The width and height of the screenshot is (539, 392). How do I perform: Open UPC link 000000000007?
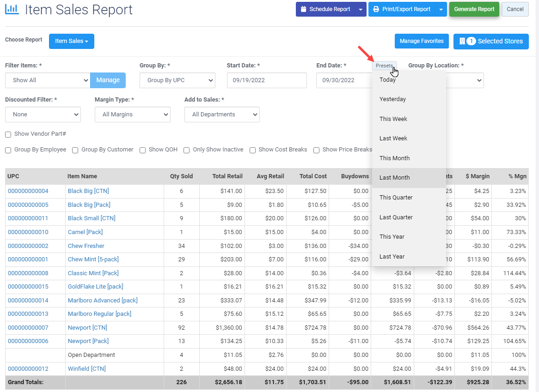coord(28,328)
